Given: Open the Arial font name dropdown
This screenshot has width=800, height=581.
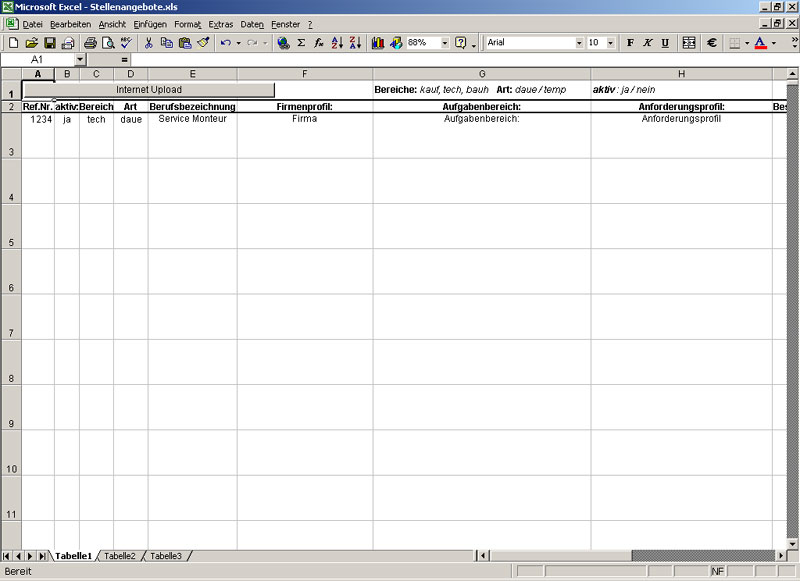Looking at the screenshot, I should (578, 43).
